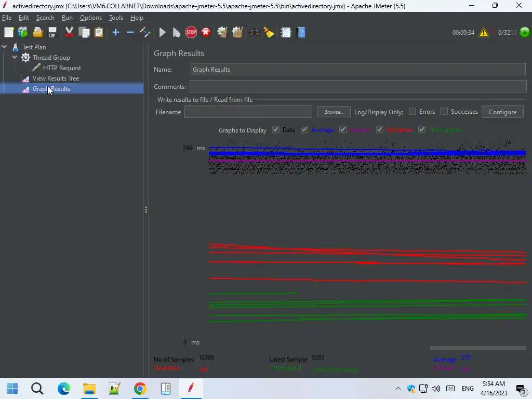Open the Tools menu
532x399 pixels.
click(116, 18)
